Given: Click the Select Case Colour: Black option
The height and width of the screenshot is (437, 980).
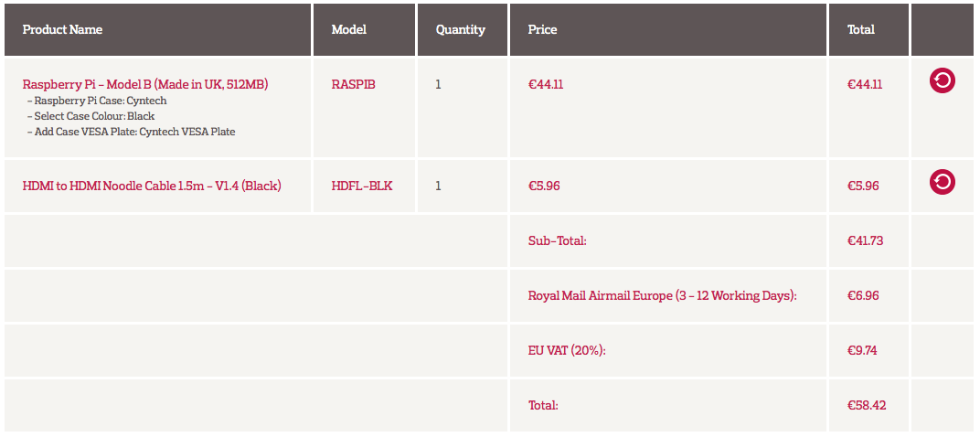Looking at the screenshot, I should (91, 116).
